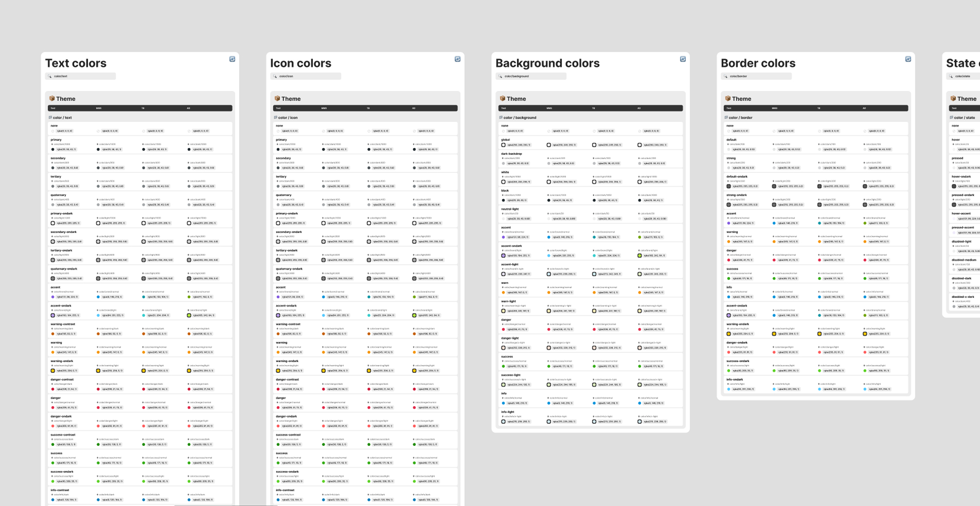Screen dimensions: 980x506
Task: Click the folder icon beside color / border
Action: (x=726, y=118)
